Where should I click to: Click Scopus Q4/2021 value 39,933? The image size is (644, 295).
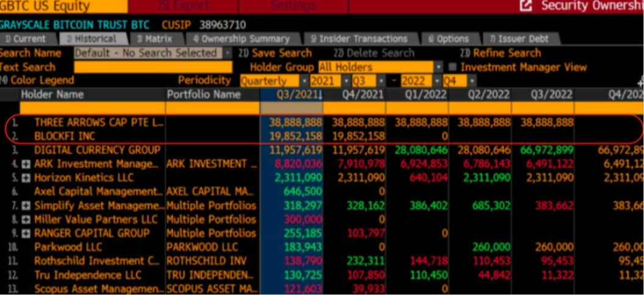pyautogui.click(x=368, y=289)
